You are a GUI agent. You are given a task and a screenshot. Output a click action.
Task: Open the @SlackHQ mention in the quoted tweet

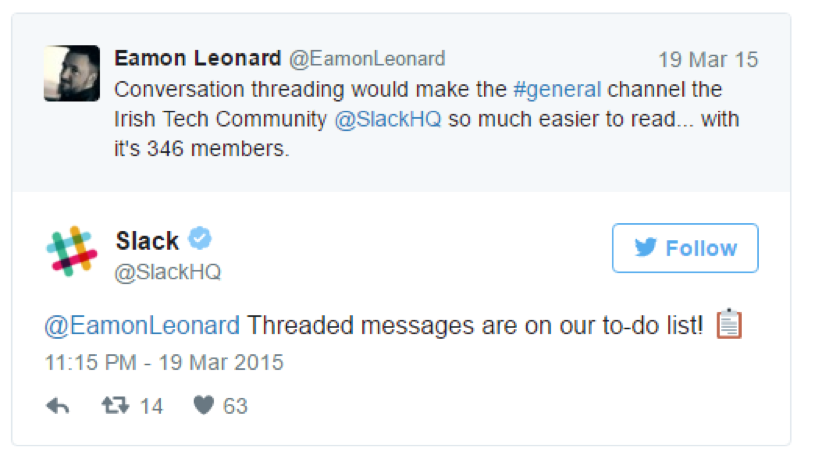coord(388,119)
